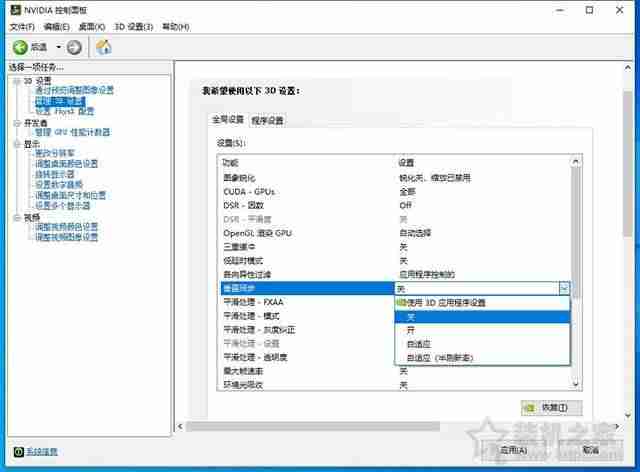This screenshot has height=472, width=640.
Task: Open 通过预览调整图像设置 in task tree
Action: [x=74, y=90]
